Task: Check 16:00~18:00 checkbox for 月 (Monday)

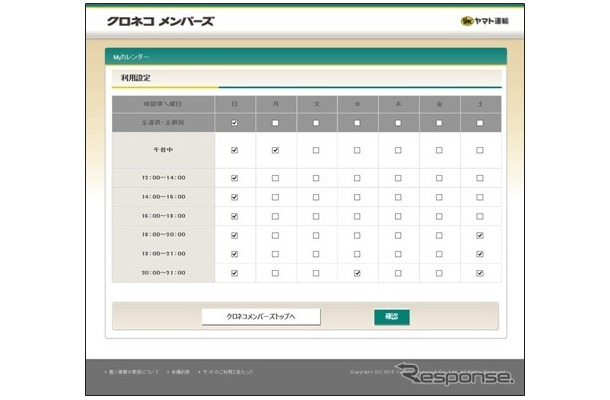Action: (275, 216)
